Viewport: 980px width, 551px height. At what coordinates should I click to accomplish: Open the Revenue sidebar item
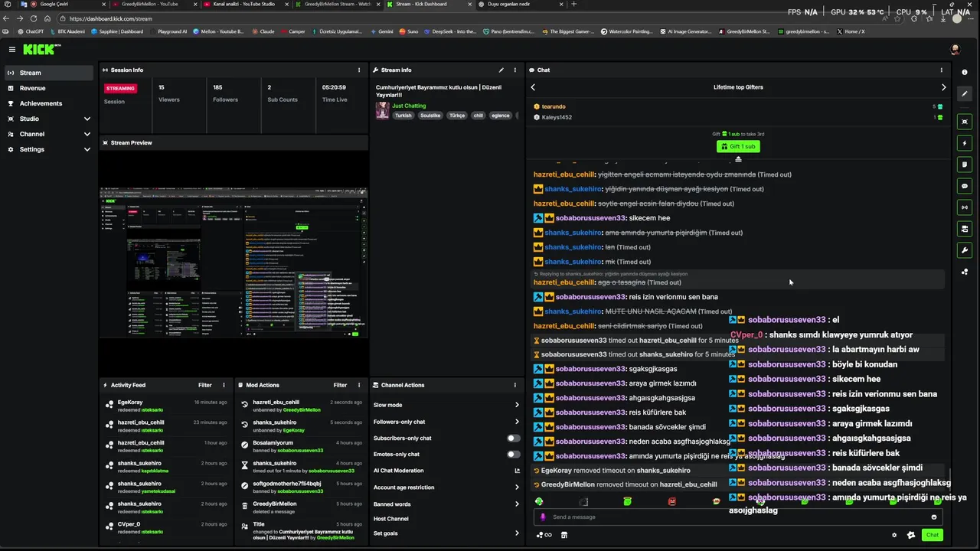coord(49,88)
